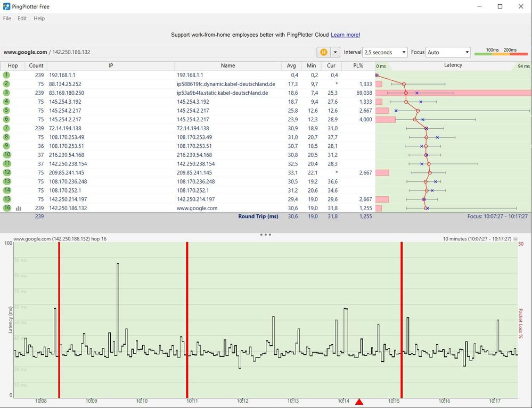Select IP cell 72.14.194.138
The height and width of the screenshot is (408, 532).
point(65,128)
